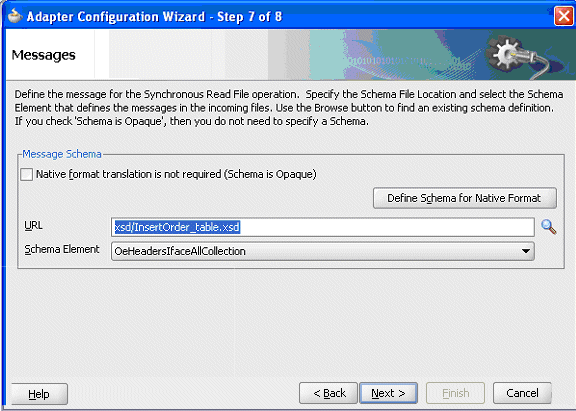Click the 'URL' label
576x411 pixels.
(33, 225)
